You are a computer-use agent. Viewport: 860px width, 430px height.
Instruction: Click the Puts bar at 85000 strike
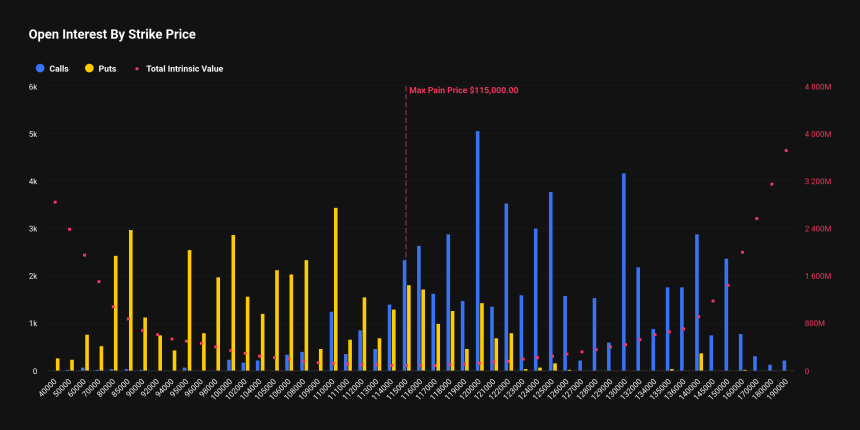pos(131,300)
